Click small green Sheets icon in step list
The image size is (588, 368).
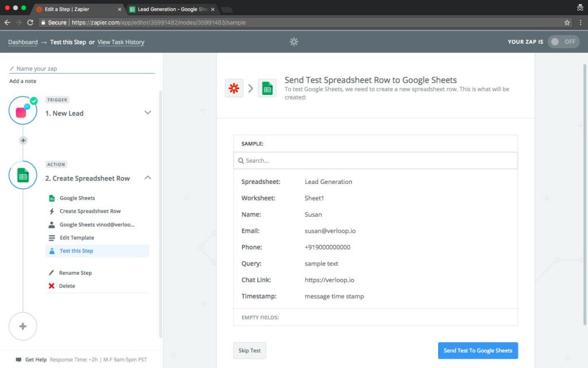pyautogui.click(x=52, y=198)
